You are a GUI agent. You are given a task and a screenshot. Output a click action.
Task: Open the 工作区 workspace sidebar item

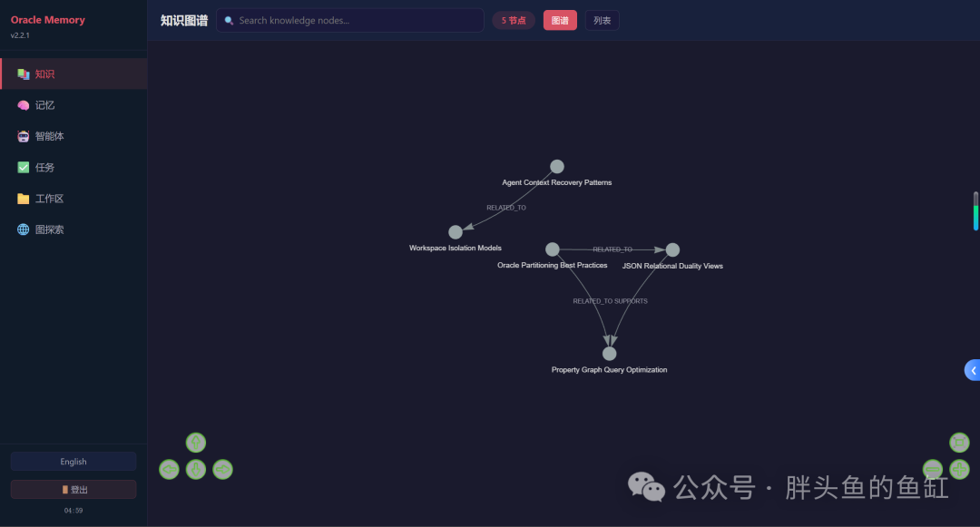(x=73, y=199)
